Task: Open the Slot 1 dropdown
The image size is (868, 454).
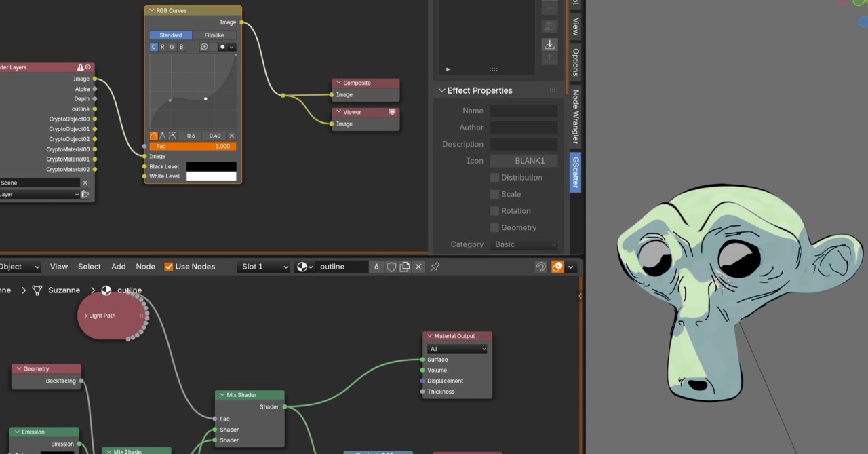Action: tap(264, 267)
